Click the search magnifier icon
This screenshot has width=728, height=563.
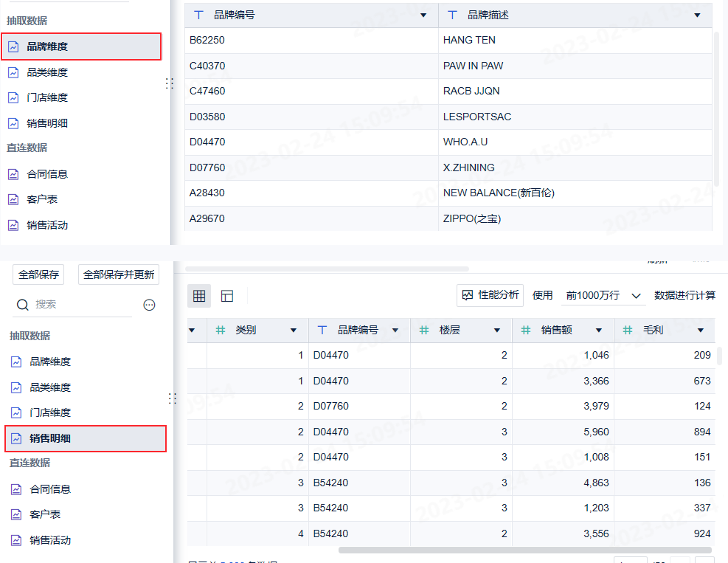coord(23,305)
